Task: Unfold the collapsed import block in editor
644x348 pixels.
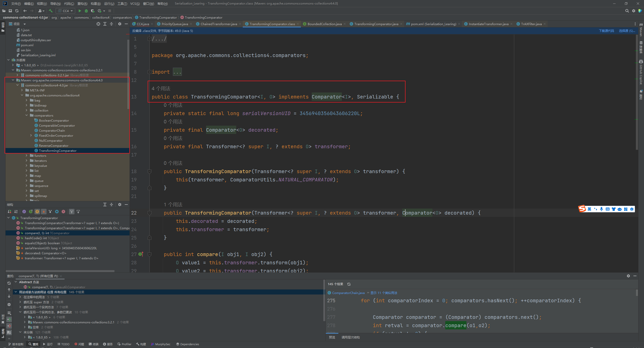Action: point(149,72)
